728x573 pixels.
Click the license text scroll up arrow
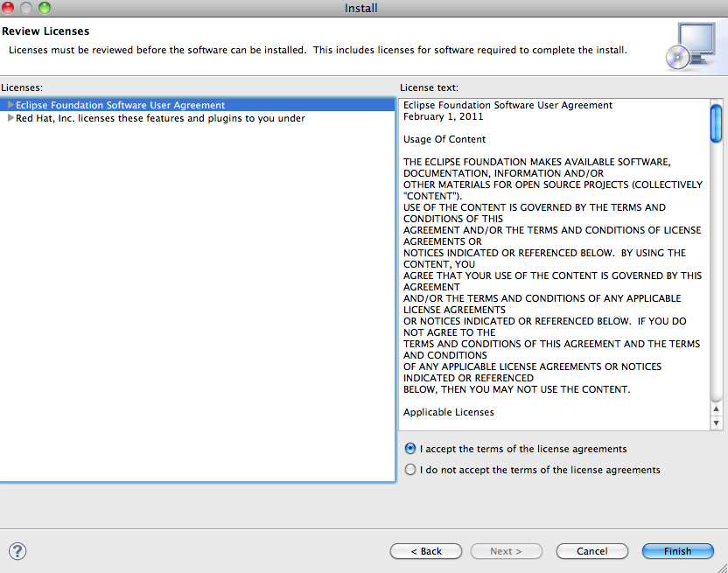(x=716, y=409)
